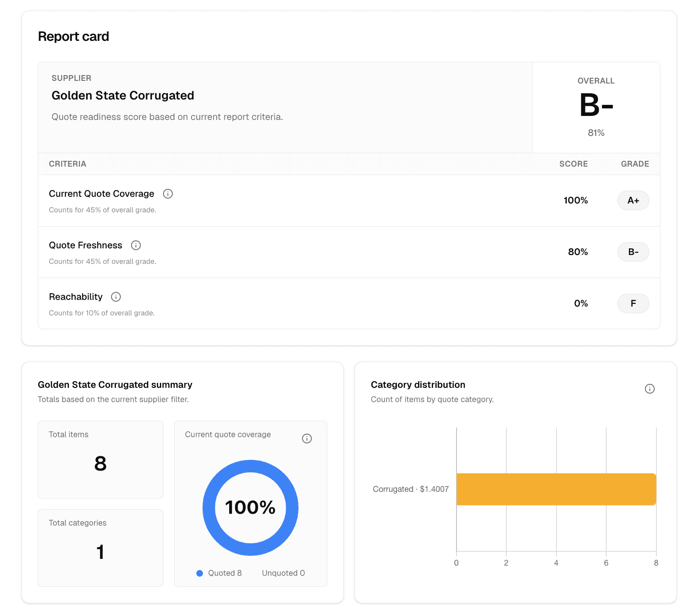Click the 100% value inside the donut
700x614 pixels.
(x=251, y=507)
